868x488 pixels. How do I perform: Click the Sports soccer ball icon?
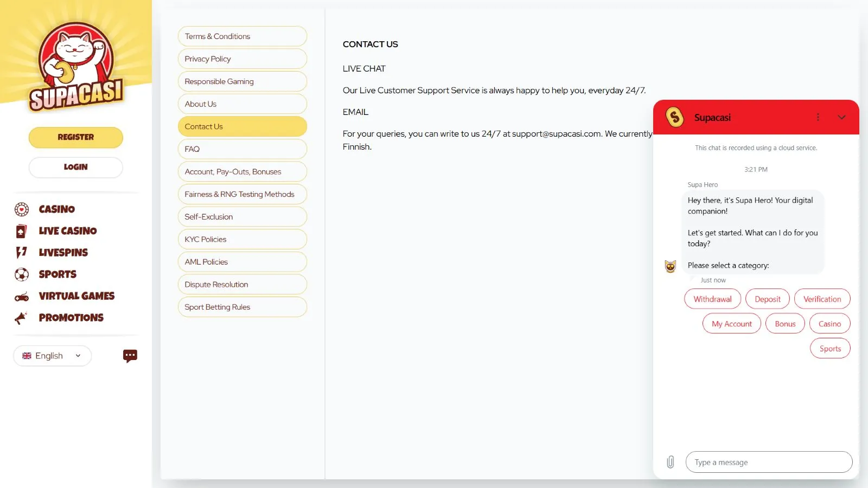22,274
